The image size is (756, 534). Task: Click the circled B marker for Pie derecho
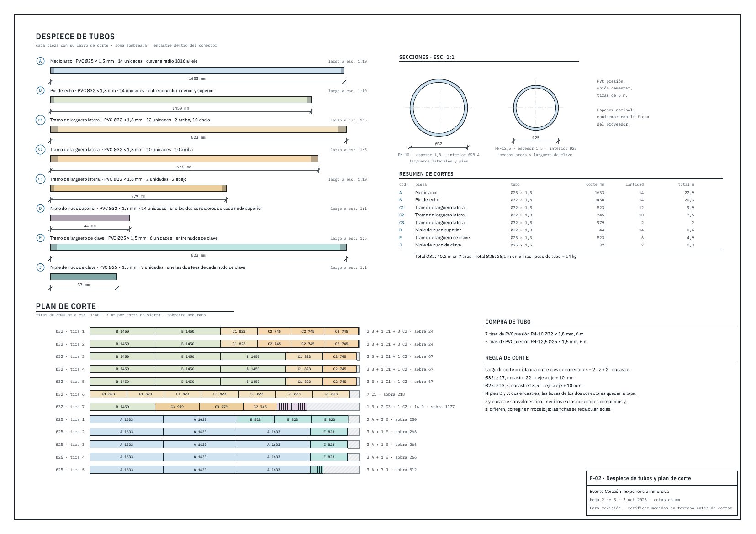tap(40, 90)
